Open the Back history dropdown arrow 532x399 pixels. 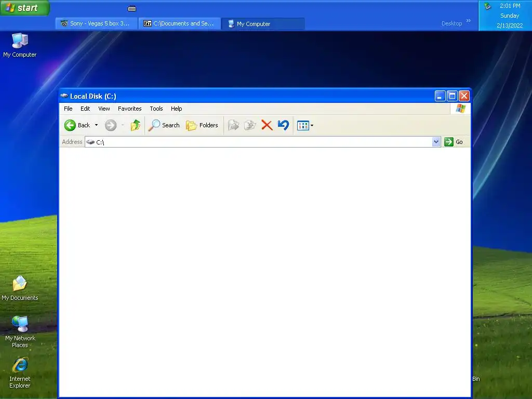pos(96,125)
